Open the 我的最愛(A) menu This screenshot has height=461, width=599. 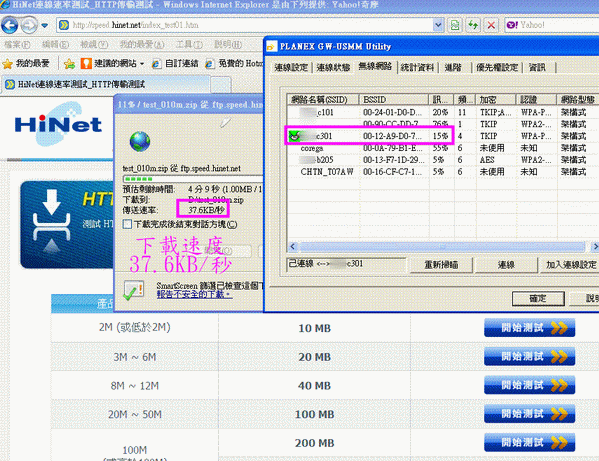pyautogui.click(x=142, y=44)
